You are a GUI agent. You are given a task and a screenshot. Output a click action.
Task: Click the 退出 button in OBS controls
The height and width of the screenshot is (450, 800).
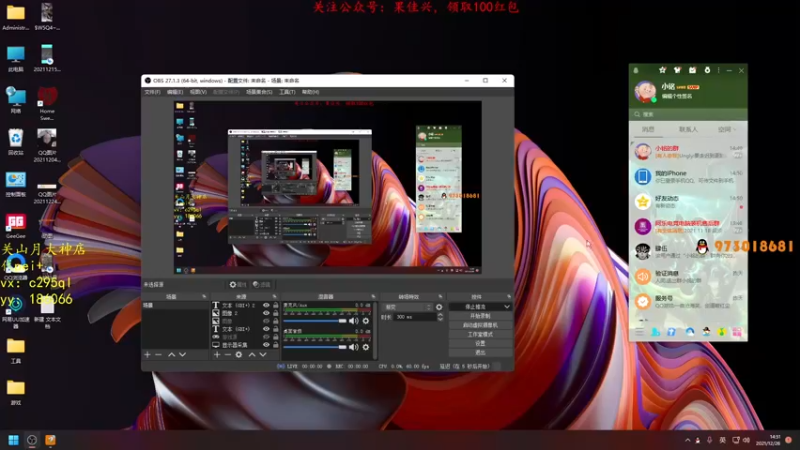pyautogui.click(x=481, y=353)
